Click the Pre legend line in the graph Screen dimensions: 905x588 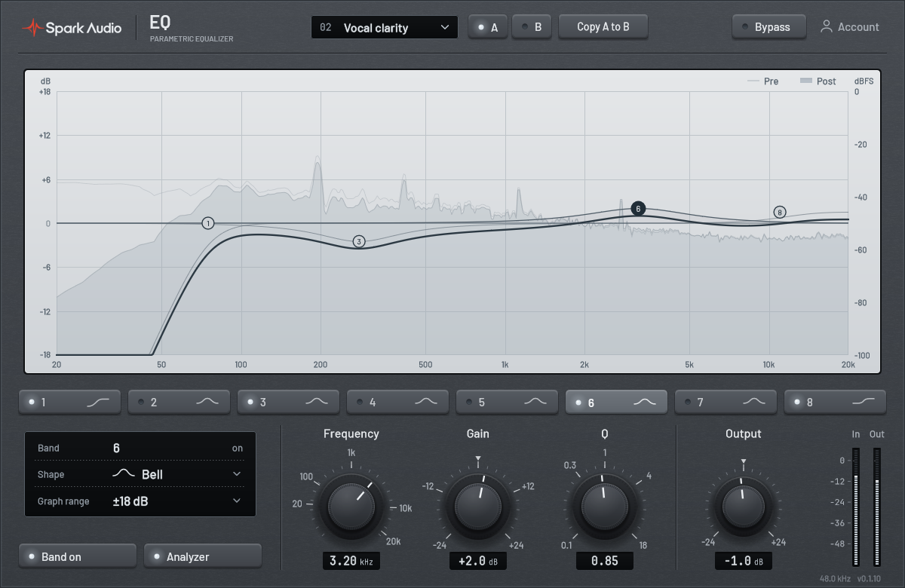(x=753, y=81)
